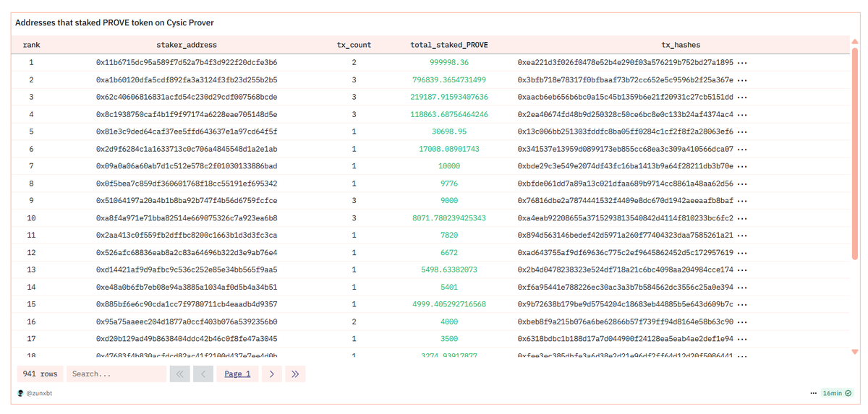Expand tx_hashes ellipsis for rank 16 row

pos(741,322)
